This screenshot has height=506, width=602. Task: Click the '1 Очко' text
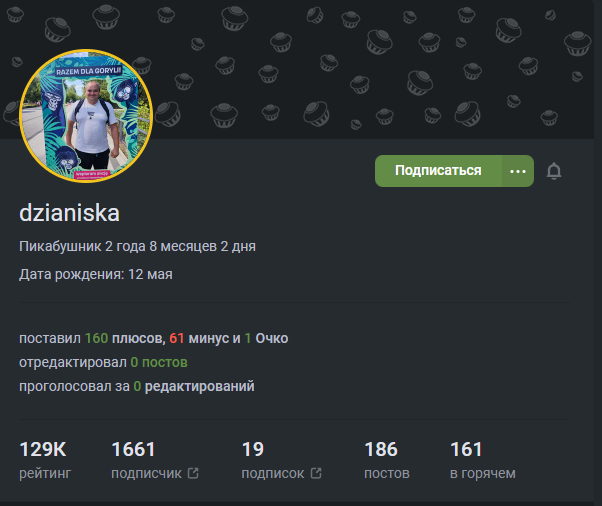click(x=266, y=338)
